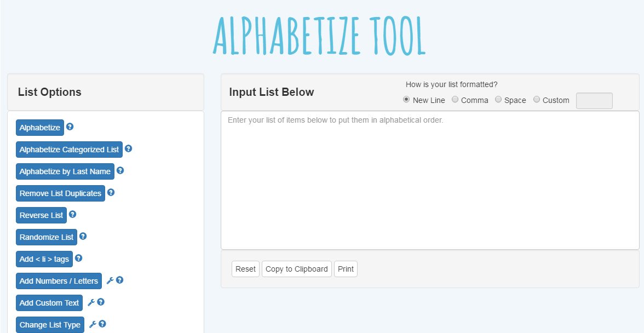This screenshot has width=644, height=333.
Task: Open help for Alphabetize Categorized List
Action: (x=128, y=148)
